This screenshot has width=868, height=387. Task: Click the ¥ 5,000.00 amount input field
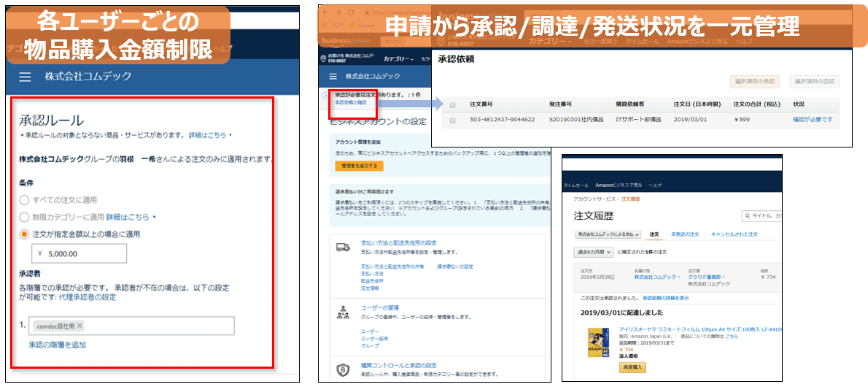pyautogui.click(x=80, y=253)
